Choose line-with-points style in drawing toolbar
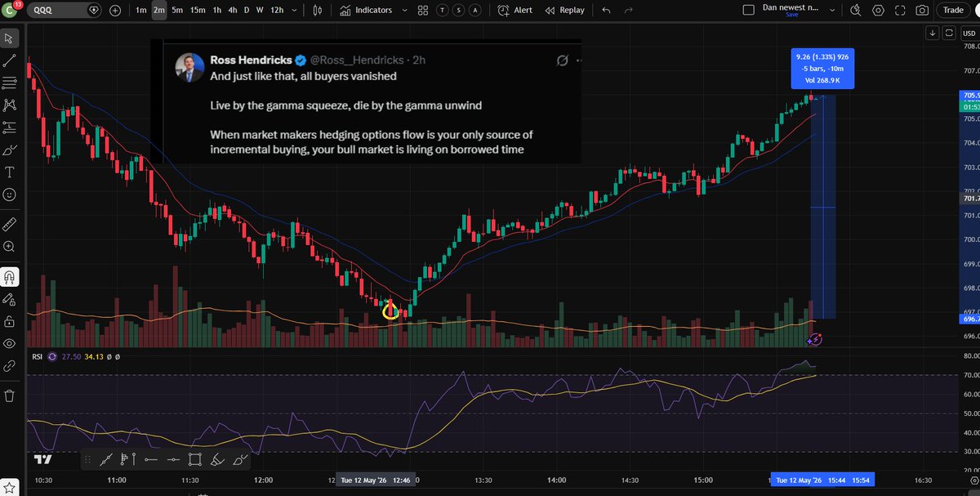The height and width of the screenshot is (496, 980). [105, 460]
